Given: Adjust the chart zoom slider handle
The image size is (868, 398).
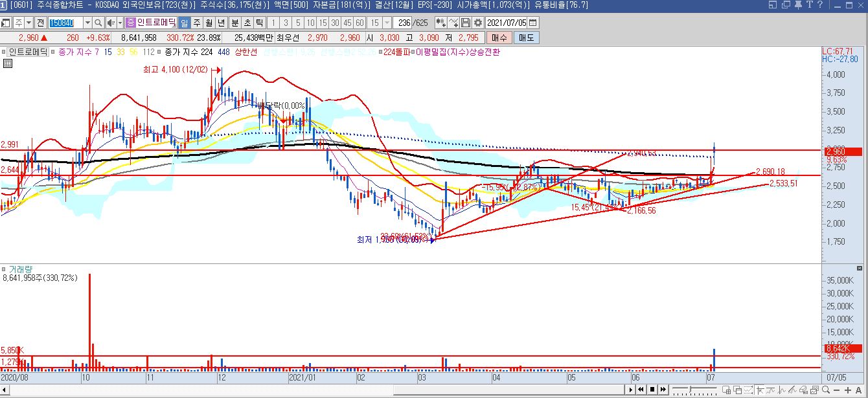Looking at the screenshot, I should 690,388.
